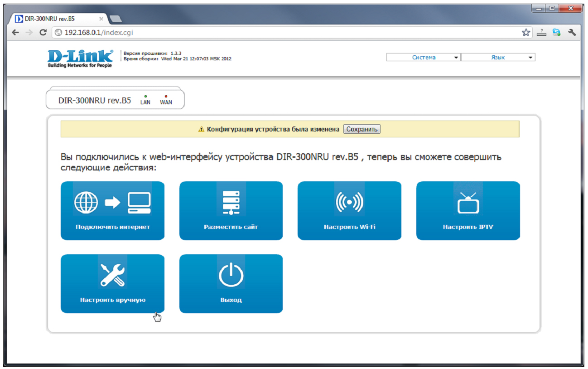Expand the Система dropdown
The height and width of the screenshot is (369, 588).
tap(423, 58)
